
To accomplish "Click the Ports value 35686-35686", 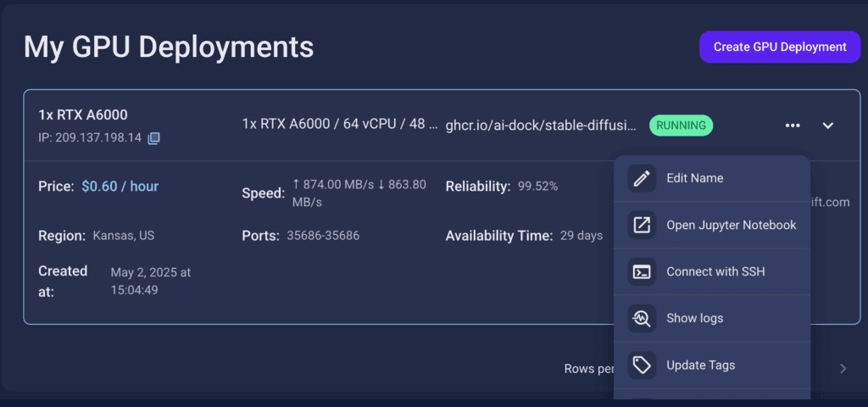I will coord(323,236).
